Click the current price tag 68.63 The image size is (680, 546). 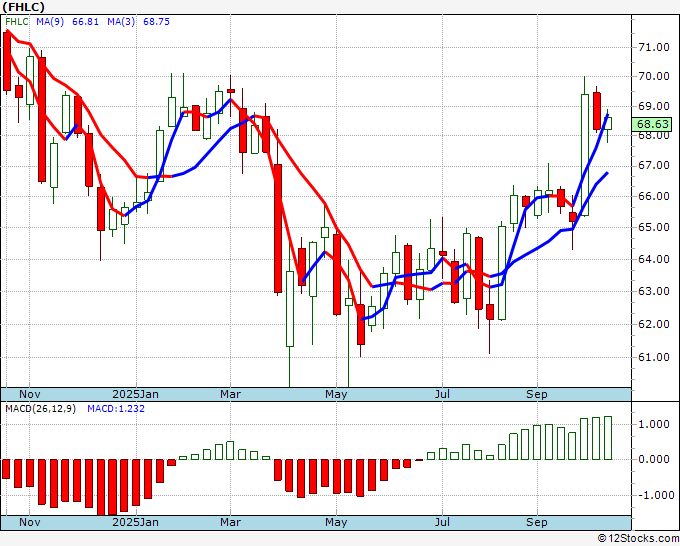click(652, 124)
